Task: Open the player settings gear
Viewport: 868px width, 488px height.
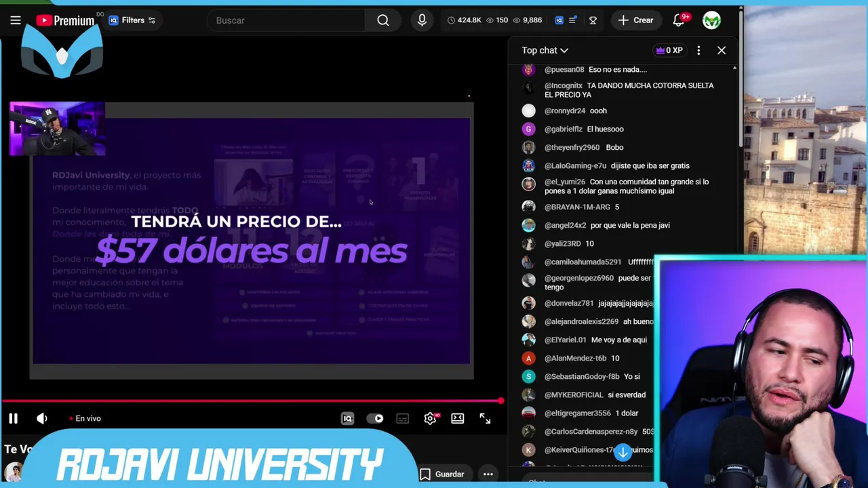Action: tap(430, 418)
